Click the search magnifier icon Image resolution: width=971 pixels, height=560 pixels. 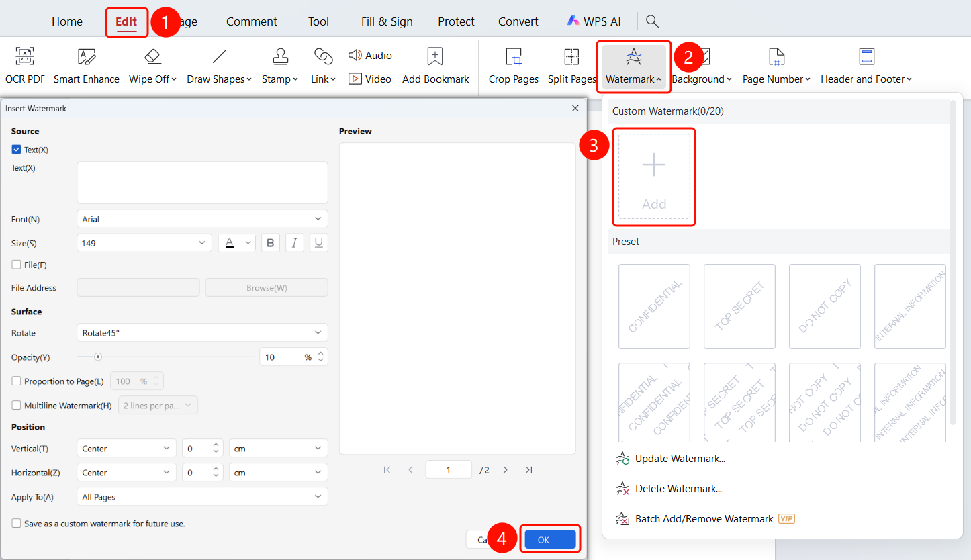pos(652,21)
